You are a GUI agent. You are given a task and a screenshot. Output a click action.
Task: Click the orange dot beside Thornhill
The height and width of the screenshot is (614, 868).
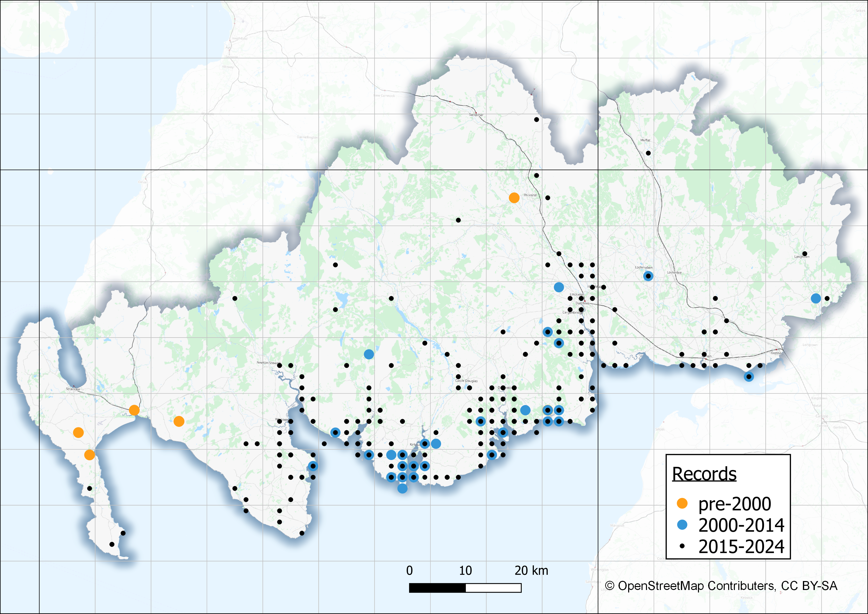514,198
